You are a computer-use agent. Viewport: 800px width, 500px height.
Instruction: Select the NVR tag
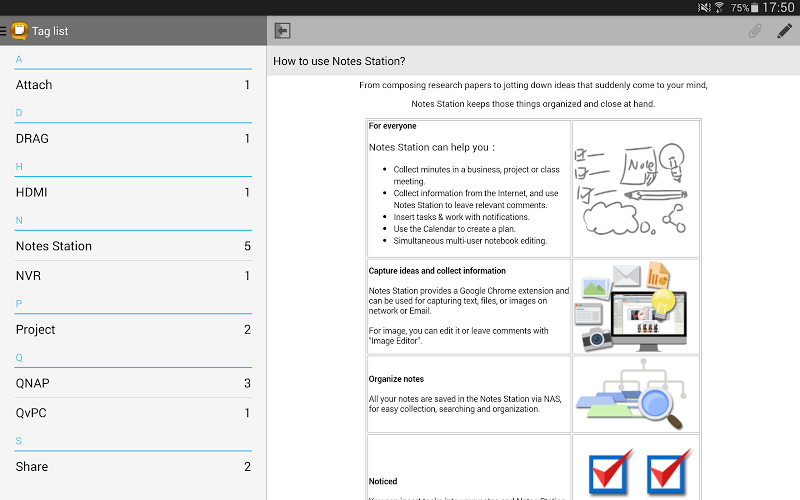click(133, 276)
